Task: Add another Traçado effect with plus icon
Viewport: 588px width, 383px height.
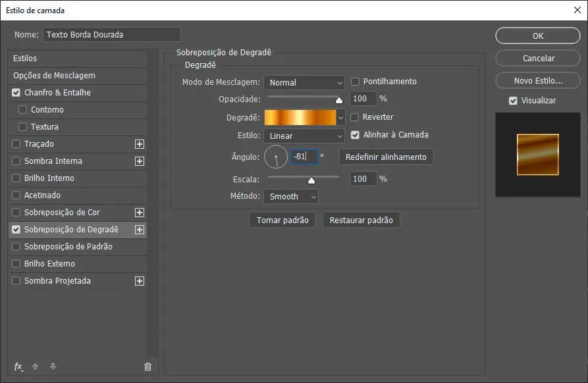Action: point(140,144)
